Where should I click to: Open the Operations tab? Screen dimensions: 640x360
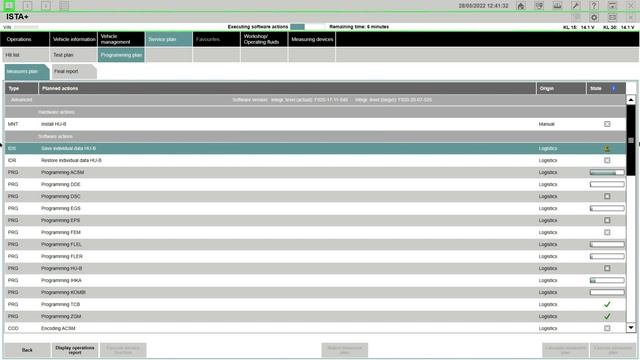(25, 39)
